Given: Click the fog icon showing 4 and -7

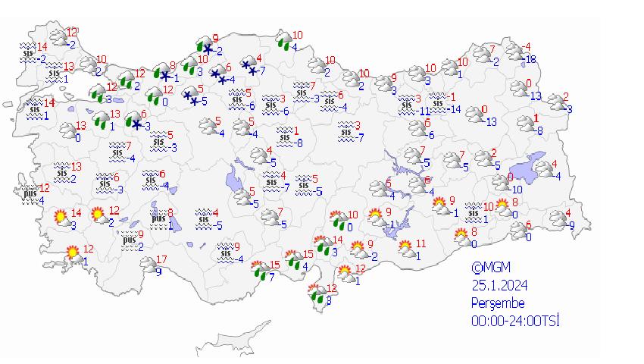Looking at the screenshot, I should [271, 182].
